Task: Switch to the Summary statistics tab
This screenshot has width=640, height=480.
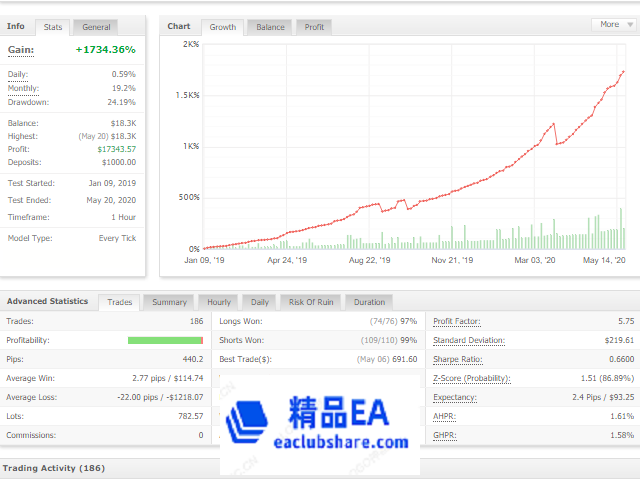Action: [x=169, y=301]
